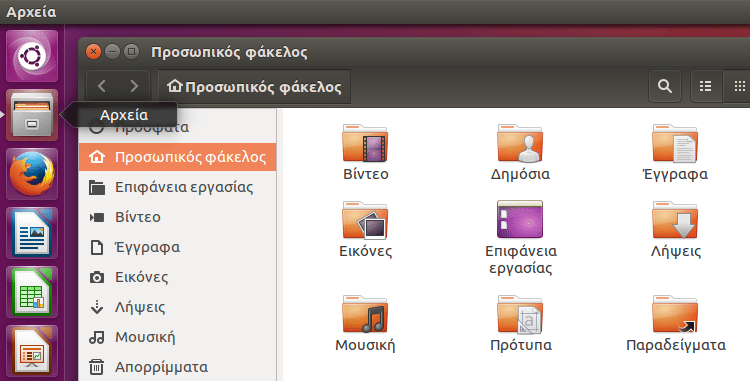Image resolution: width=750 pixels, height=381 pixels.
Task: Select the Δημόσια folder icon
Action: (520, 142)
